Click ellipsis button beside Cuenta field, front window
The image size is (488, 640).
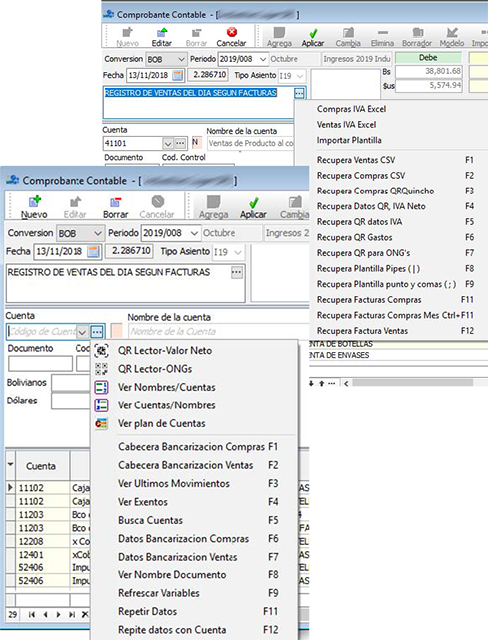point(97,332)
